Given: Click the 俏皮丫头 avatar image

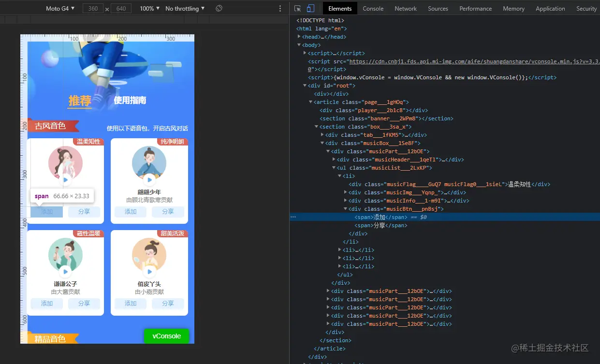Looking at the screenshot, I should coord(149,255).
